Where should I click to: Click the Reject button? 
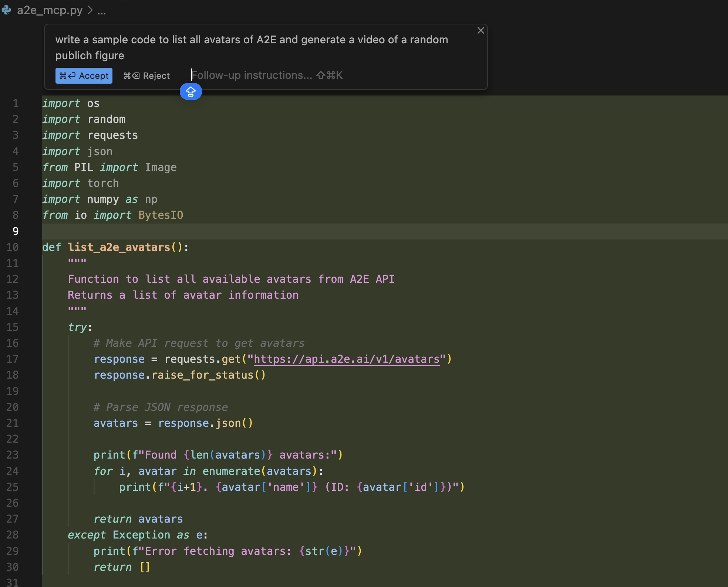click(x=146, y=76)
